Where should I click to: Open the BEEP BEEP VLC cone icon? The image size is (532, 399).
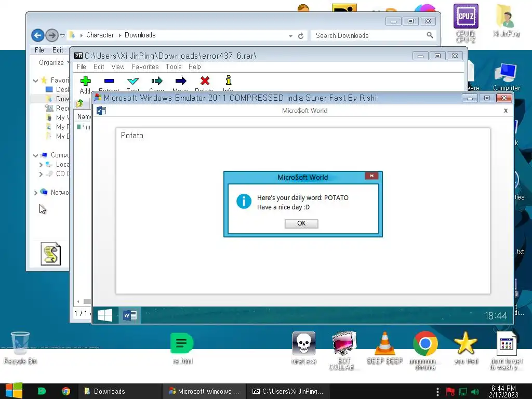click(385, 348)
